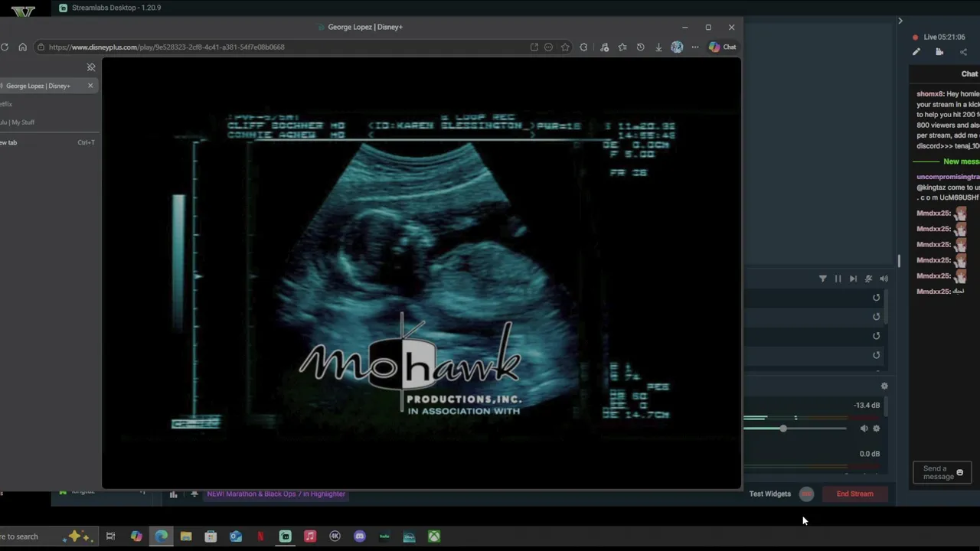The width and height of the screenshot is (980, 551).
Task: Open the audio mixer settings gear
Action: click(884, 386)
